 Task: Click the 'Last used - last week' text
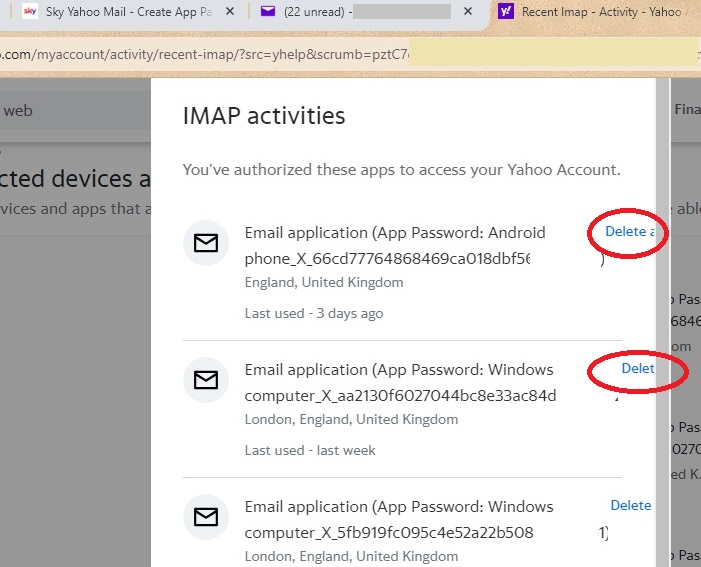[310, 450]
